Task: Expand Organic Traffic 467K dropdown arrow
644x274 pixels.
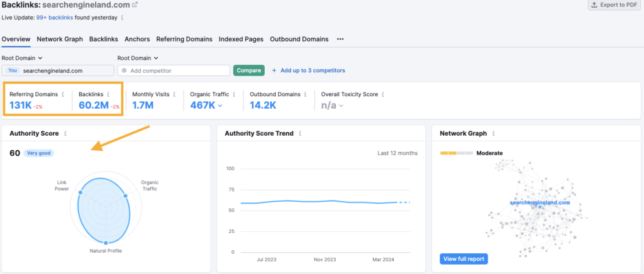Action: click(x=220, y=106)
